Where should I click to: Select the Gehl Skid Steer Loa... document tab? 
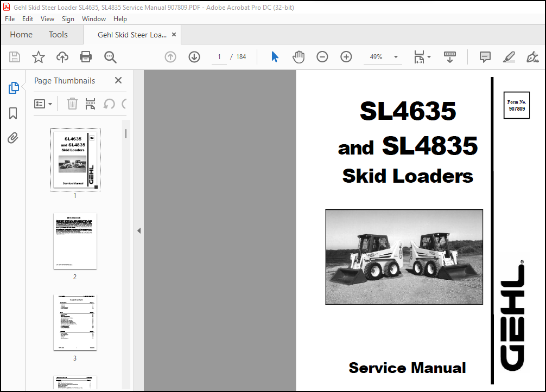point(132,35)
